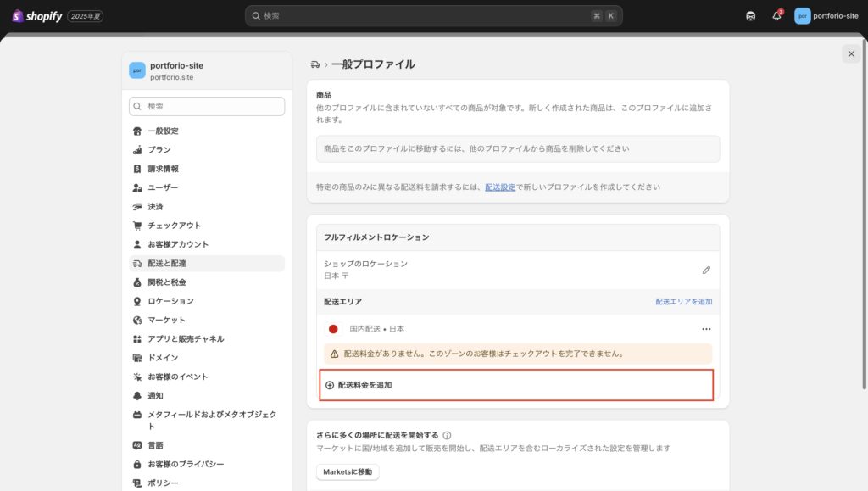Click the settings sidebar search field
The width and height of the screenshot is (868, 491).
207,106
